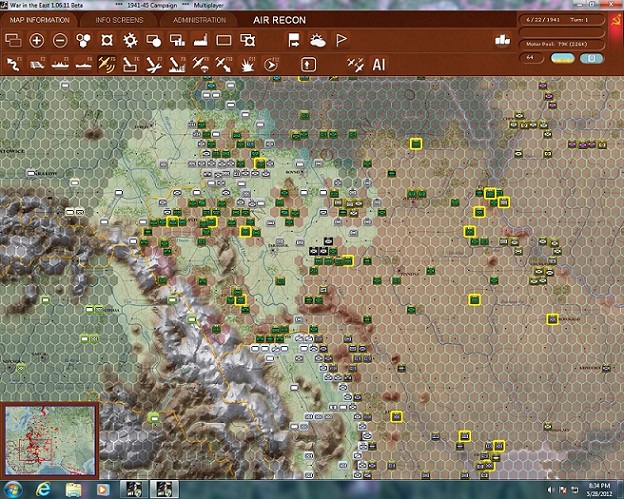Click the flag-with-arrow icon
624x499 pixels.
(x=294, y=40)
